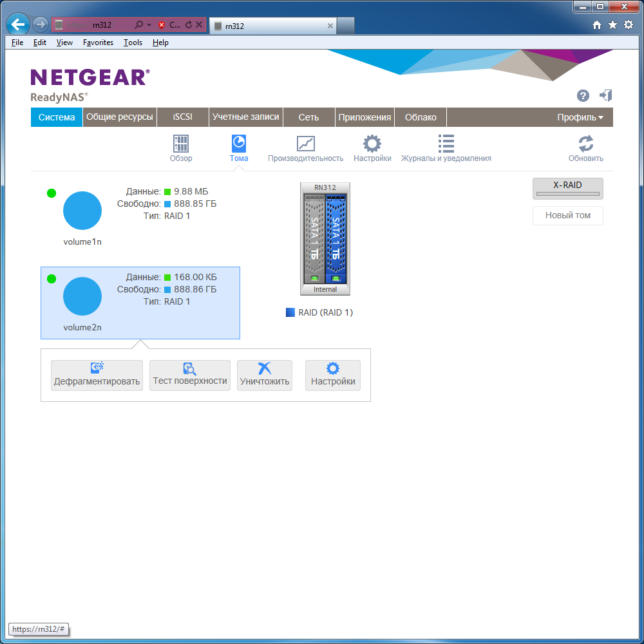The width and height of the screenshot is (644, 644).
Task: Click the volume1n name label
Action: [x=82, y=242]
